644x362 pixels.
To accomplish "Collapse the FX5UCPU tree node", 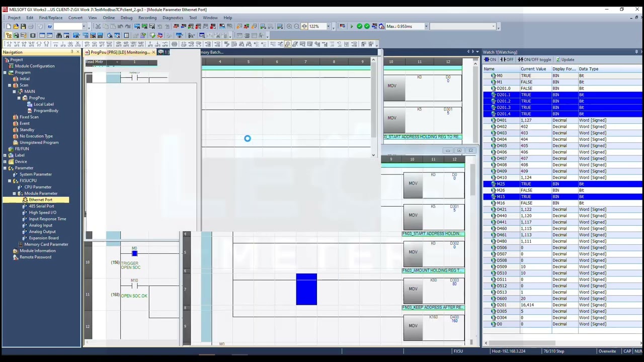I will click(10, 181).
